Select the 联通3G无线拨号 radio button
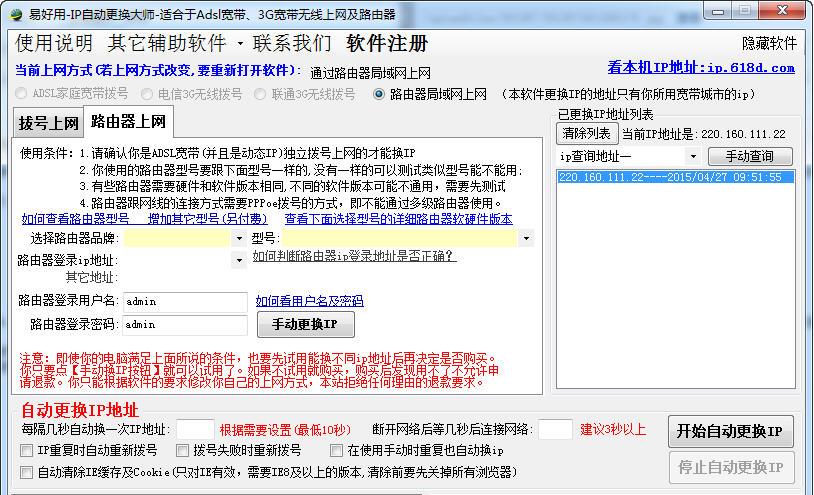 coord(260,94)
